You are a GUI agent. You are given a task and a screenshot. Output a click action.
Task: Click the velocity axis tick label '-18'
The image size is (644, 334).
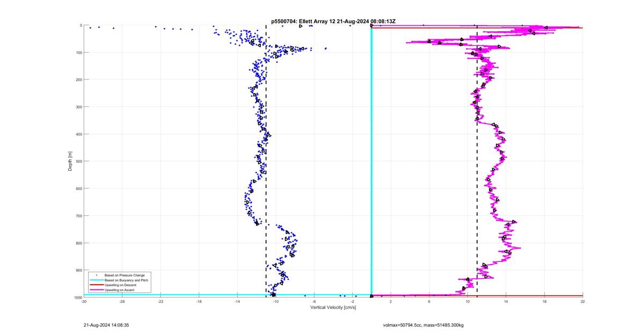[199, 301]
